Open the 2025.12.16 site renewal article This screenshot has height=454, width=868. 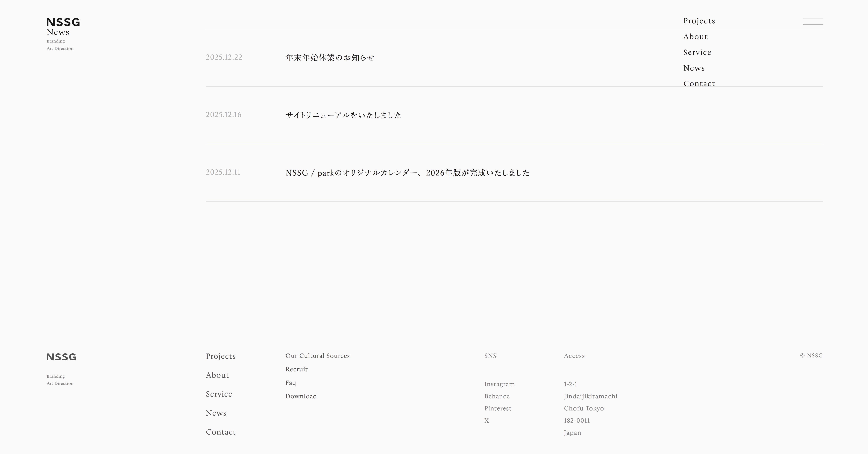click(343, 115)
